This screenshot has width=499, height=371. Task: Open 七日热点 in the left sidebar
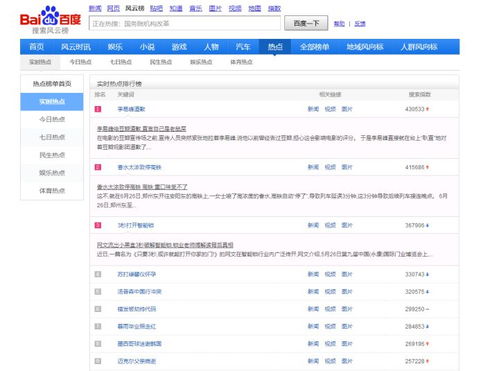point(52,137)
